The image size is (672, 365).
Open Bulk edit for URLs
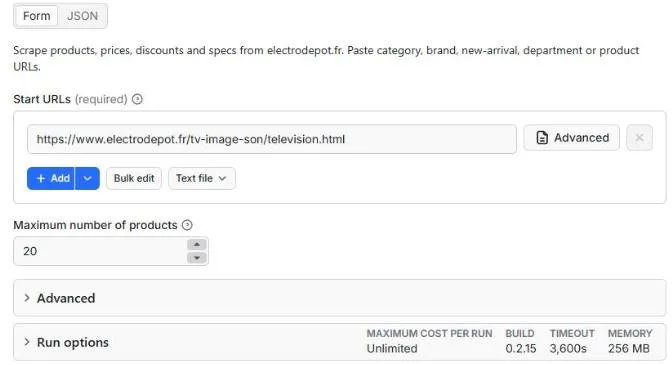[134, 178]
